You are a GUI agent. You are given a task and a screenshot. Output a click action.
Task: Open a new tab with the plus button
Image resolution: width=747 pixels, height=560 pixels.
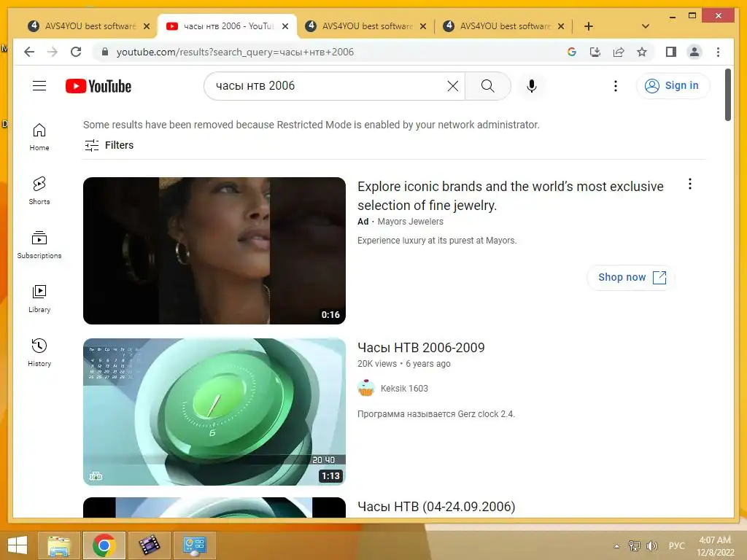tap(589, 26)
